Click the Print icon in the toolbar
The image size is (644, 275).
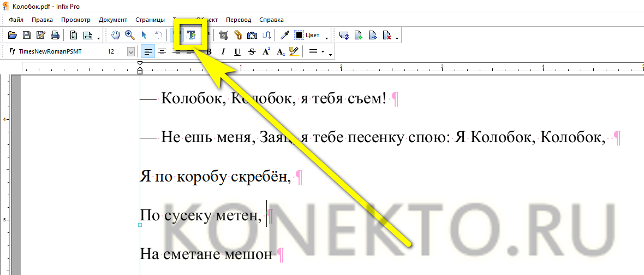coord(55,36)
